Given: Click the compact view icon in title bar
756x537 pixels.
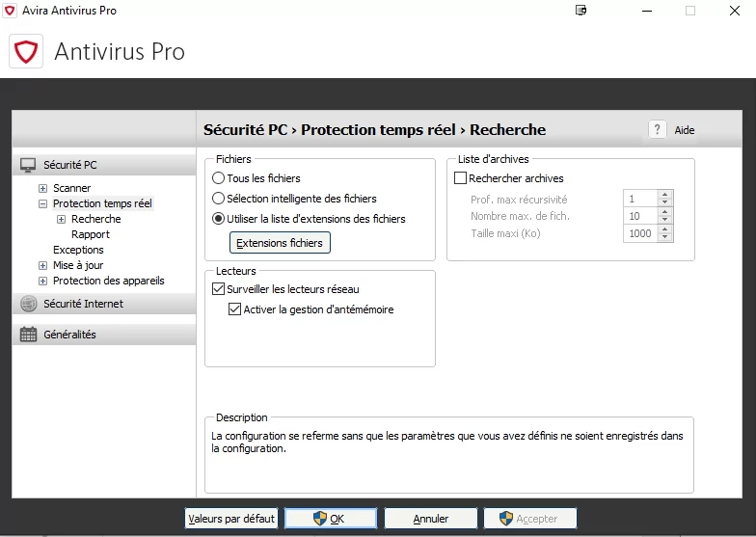Looking at the screenshot, I should click(580, 10).
